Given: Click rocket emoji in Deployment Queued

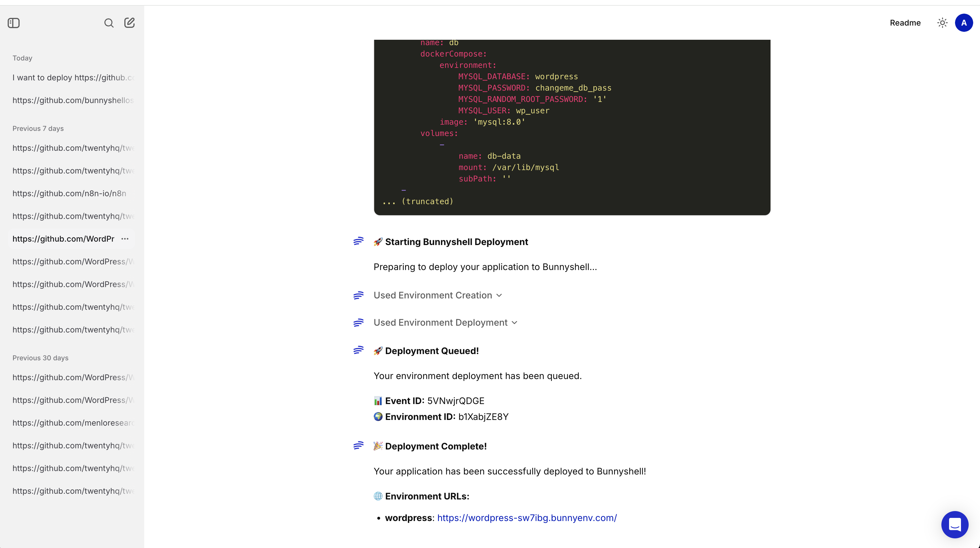Looking at the screenshot, I should 378,351.
